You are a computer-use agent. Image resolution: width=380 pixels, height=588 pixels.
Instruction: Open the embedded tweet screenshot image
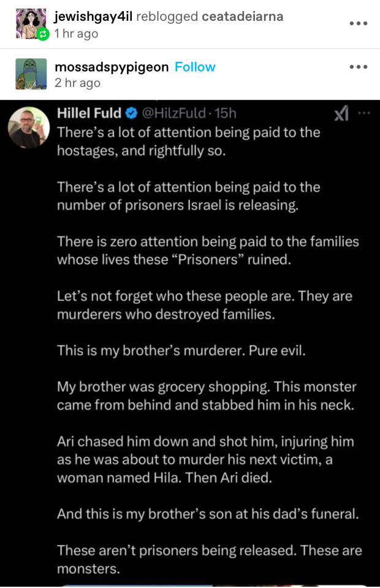(x=190, y=343)
